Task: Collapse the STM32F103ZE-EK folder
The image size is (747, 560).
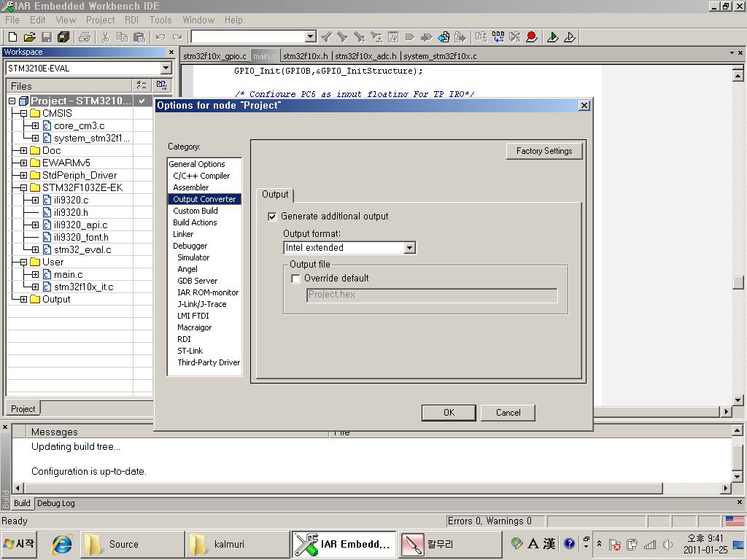Action: [x=23, y=187]
